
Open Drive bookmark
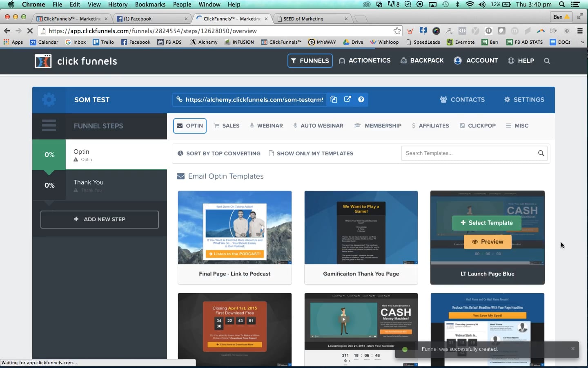(x=353, y=42)
